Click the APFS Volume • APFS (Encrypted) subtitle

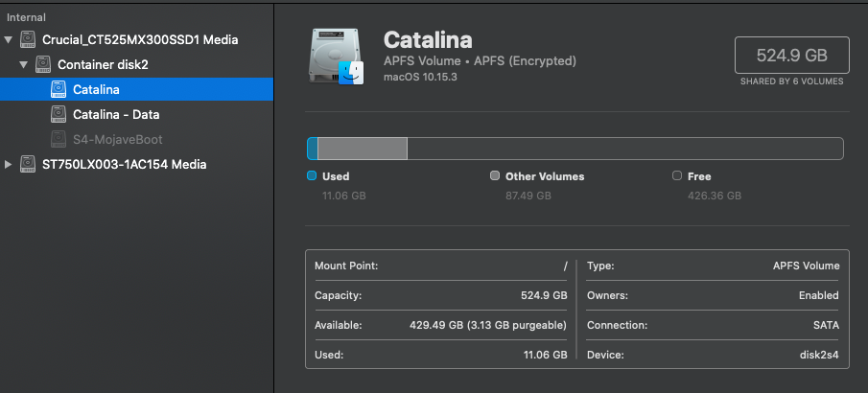(x=480, y=61)
